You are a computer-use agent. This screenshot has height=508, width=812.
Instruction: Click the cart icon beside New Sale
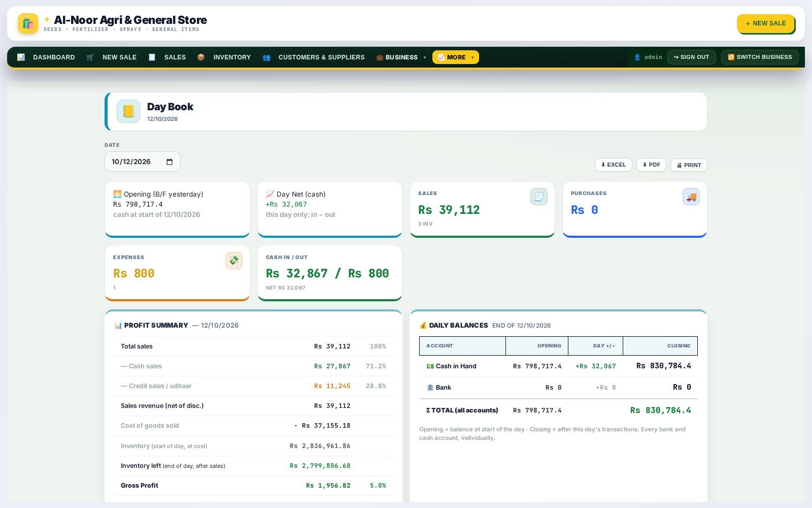(90, 57)
